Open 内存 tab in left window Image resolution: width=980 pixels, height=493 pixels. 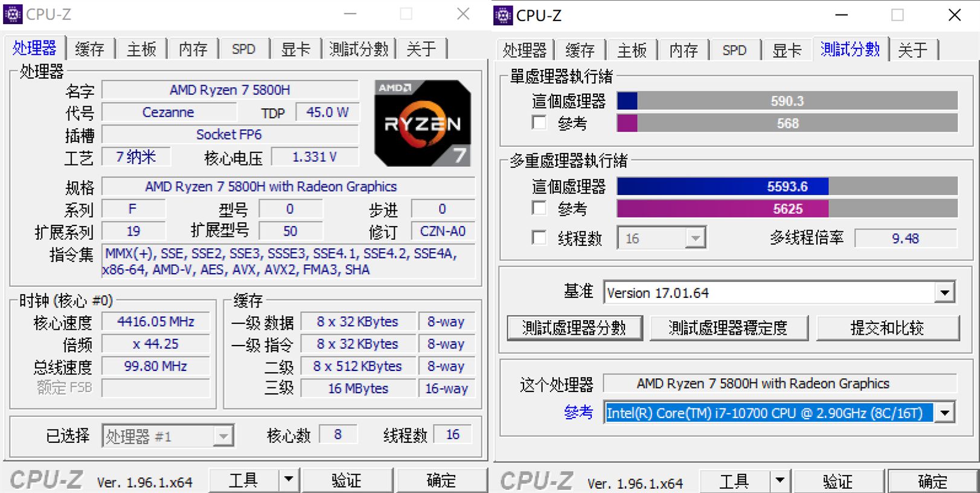193,49
